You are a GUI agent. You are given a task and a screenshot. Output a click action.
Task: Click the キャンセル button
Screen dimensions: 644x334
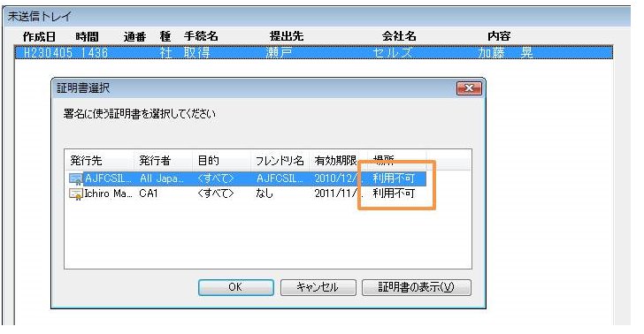pos(318,287)
